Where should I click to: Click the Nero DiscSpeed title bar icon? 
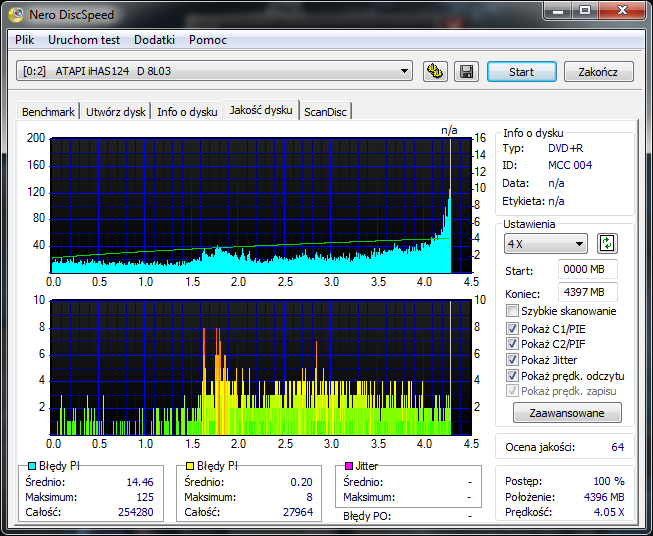click(16, 15)
